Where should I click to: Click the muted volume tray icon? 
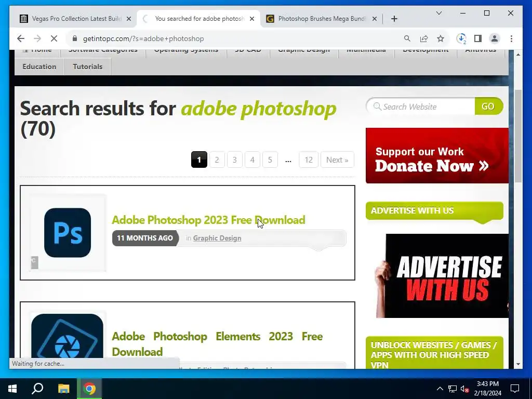[465, 389]
